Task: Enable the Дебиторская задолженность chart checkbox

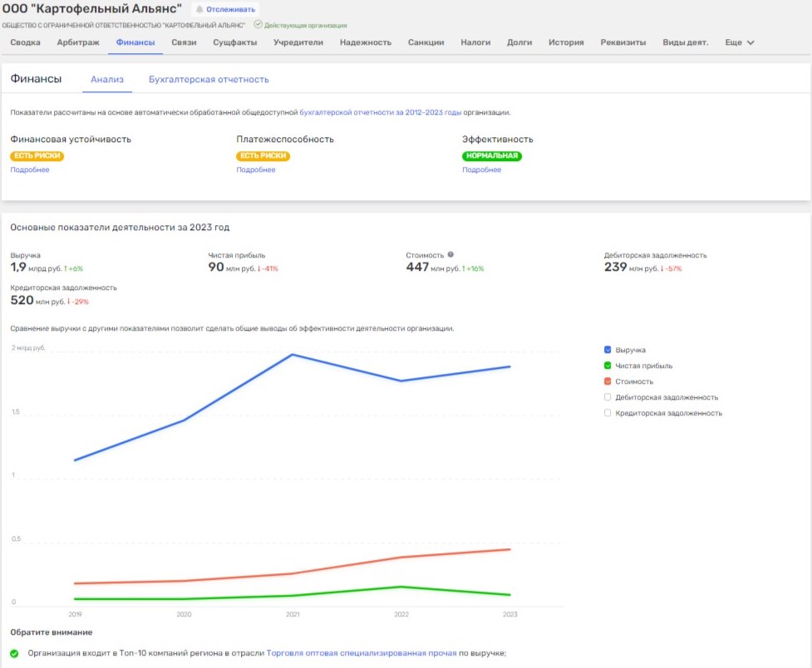Action: click(x=608, y=396)
